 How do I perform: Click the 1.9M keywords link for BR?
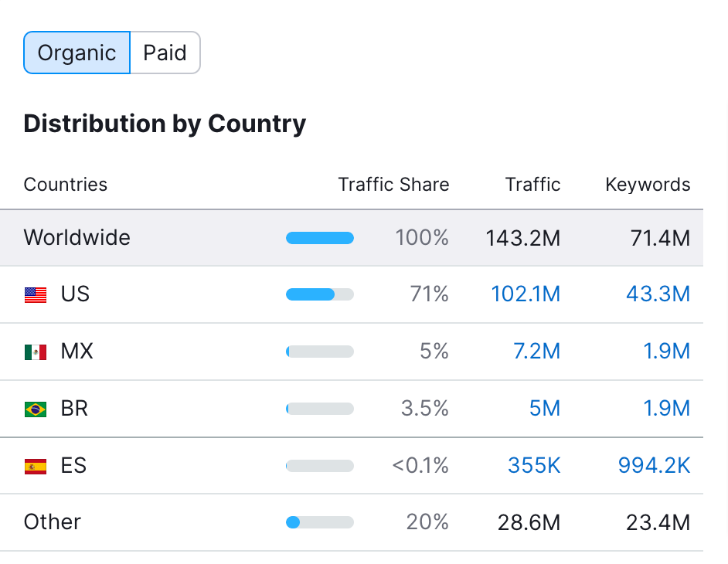pos(667,409)
